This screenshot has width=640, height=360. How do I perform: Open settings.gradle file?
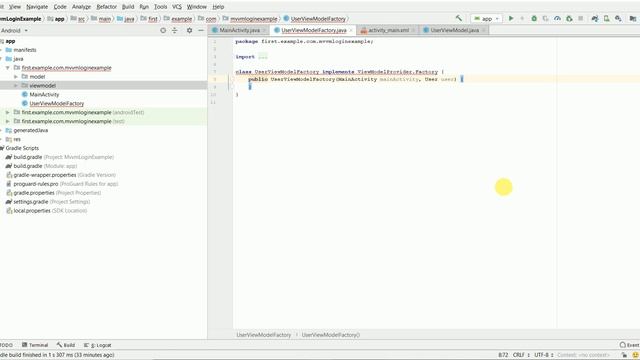(51, 202)
